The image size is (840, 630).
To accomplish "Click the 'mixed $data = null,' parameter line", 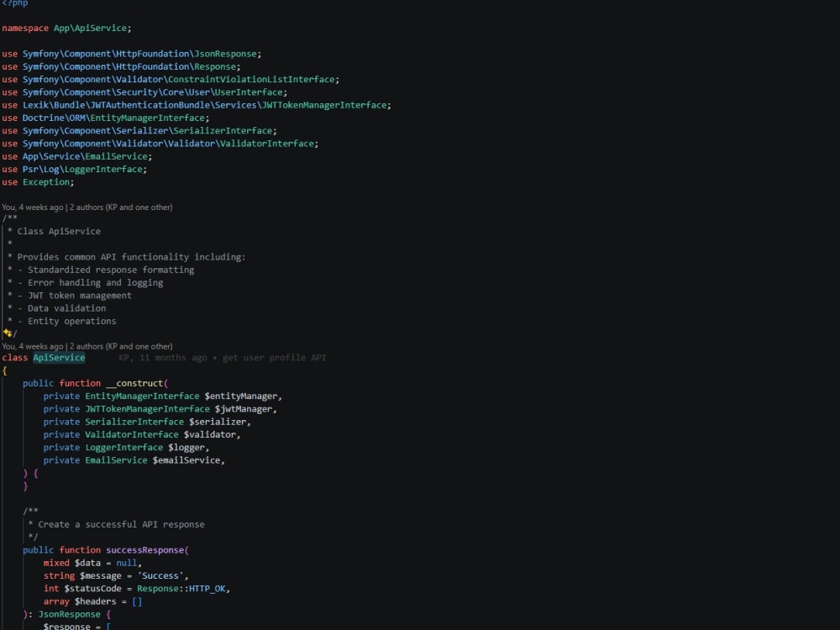I will point(92,563).
